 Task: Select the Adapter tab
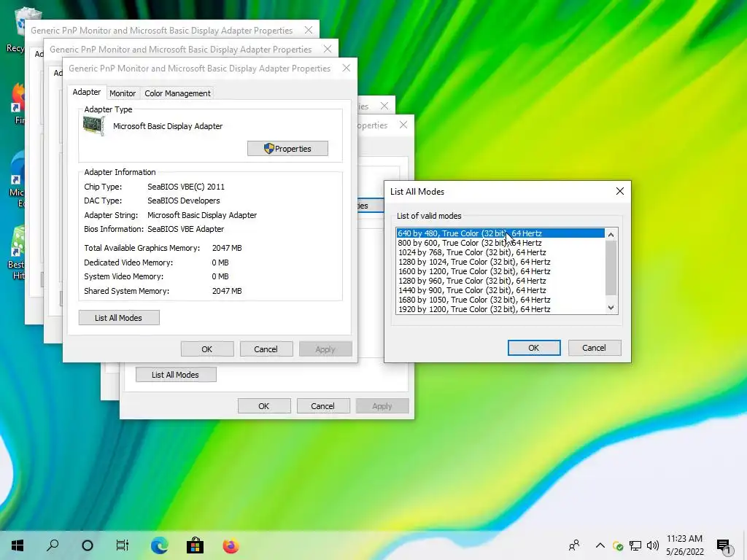click(x=87, y=92)
